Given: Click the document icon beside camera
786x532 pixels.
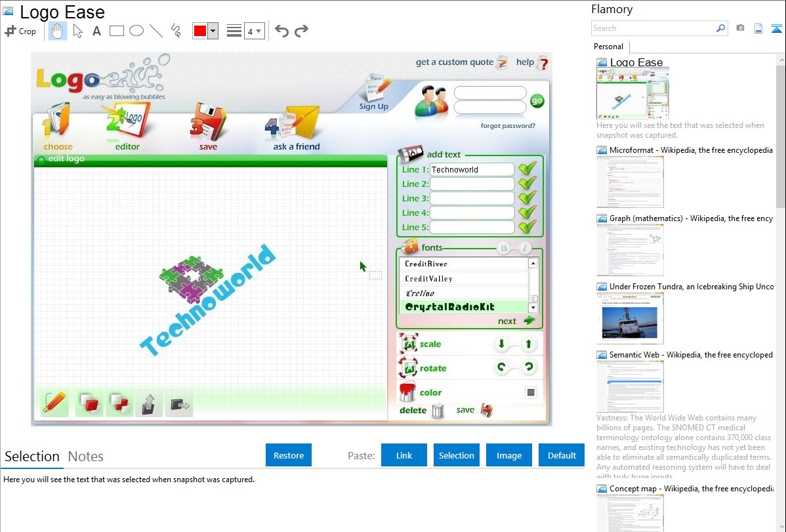Looking at the screenshot, I should [x=758, y=28].
